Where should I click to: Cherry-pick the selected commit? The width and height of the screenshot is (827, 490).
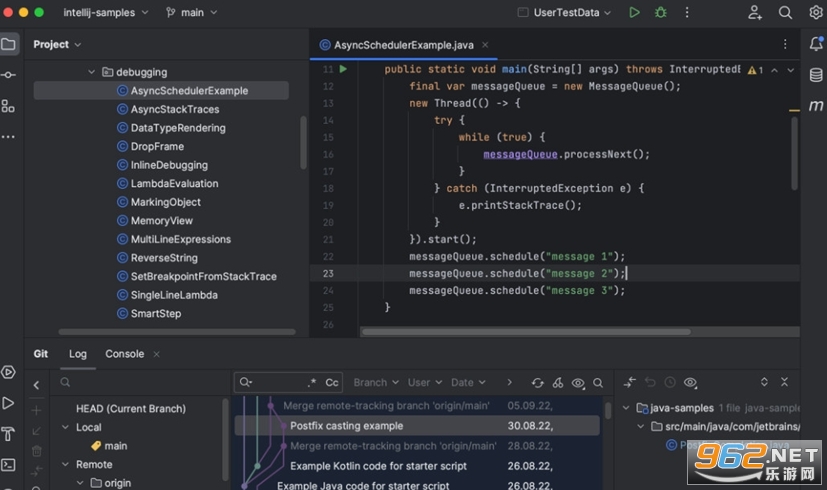tap(558, 383)
